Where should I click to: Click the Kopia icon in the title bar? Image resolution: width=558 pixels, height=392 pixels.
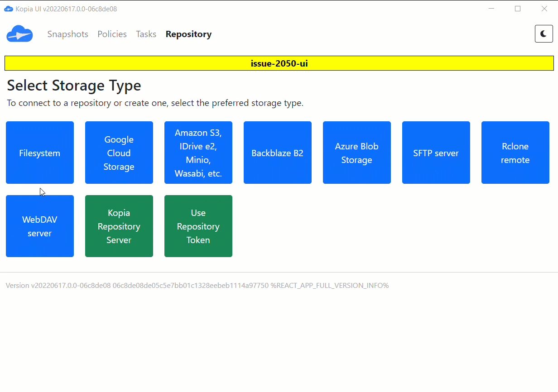(8, 8)
